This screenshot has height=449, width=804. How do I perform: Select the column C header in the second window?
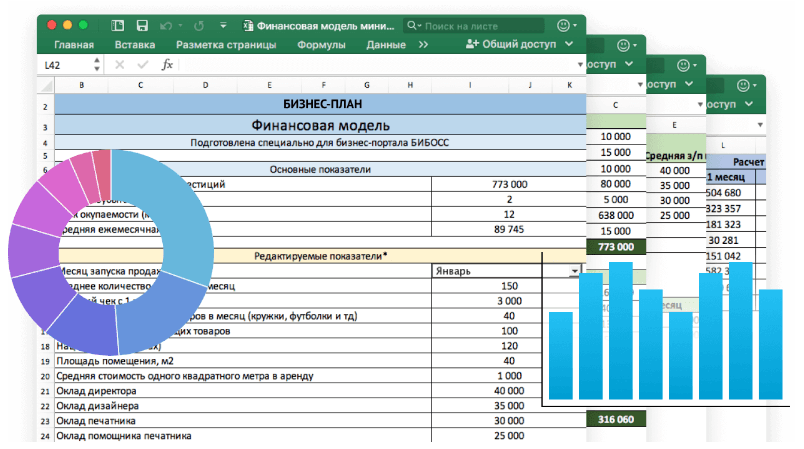[615, 105]
